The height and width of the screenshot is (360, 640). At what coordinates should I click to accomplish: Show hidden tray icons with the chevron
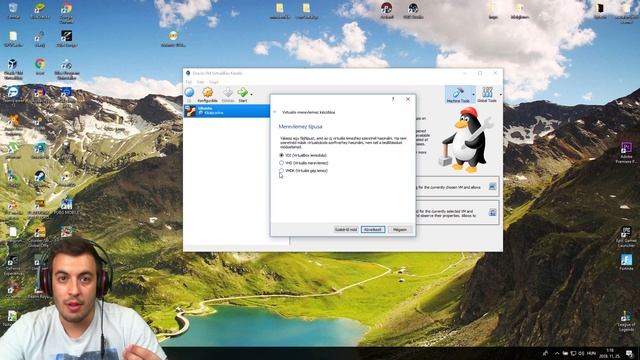pos(557,353)
